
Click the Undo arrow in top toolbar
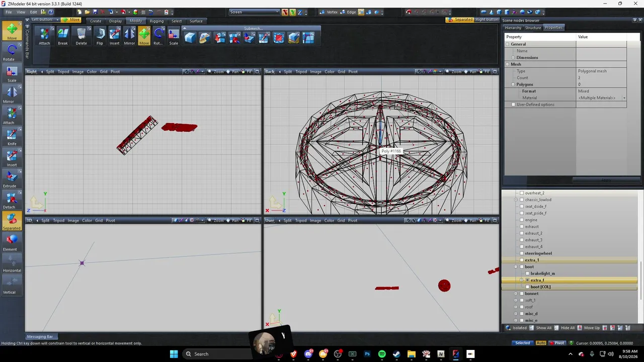click(150, 12)
